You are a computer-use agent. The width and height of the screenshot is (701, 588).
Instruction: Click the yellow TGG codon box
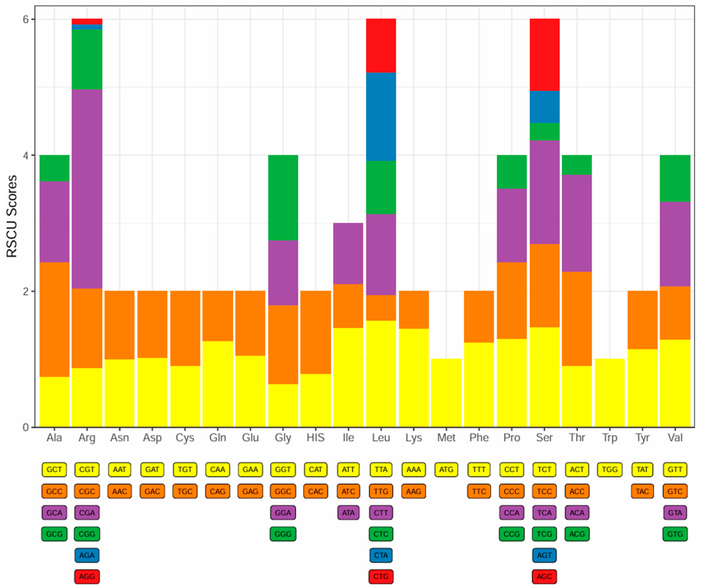(x=609, y=470)
